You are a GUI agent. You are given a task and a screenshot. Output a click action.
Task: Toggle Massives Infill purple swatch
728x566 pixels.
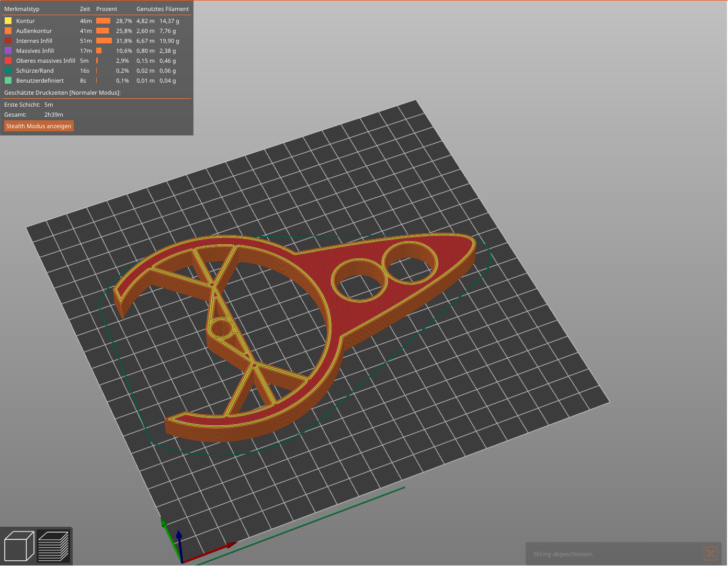[x=8, y=51]
